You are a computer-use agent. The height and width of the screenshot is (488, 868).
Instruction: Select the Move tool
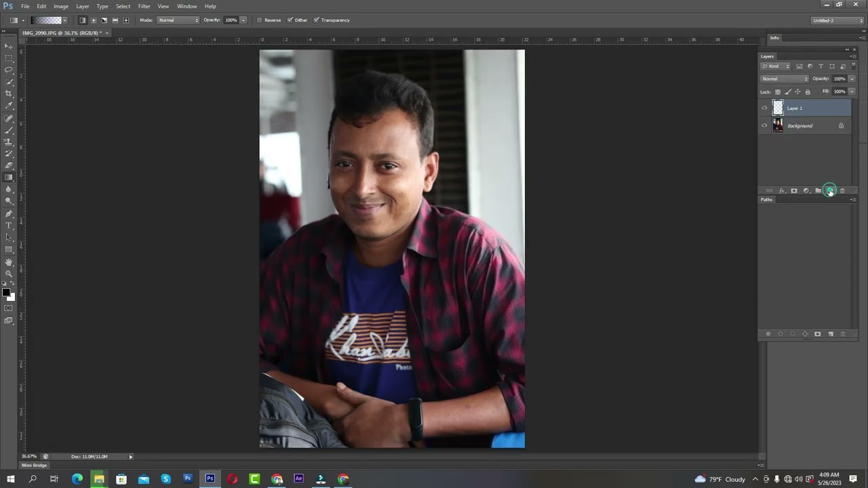[x=9, y=46]
